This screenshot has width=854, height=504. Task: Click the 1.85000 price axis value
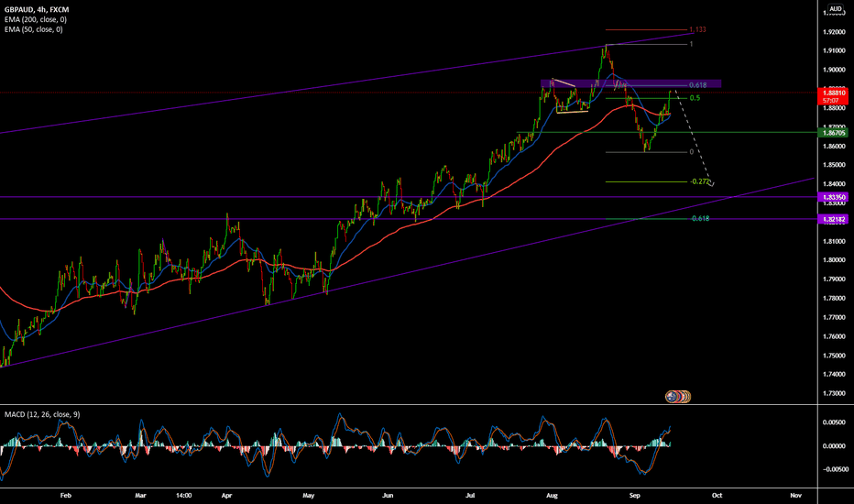tap(834, 165)
